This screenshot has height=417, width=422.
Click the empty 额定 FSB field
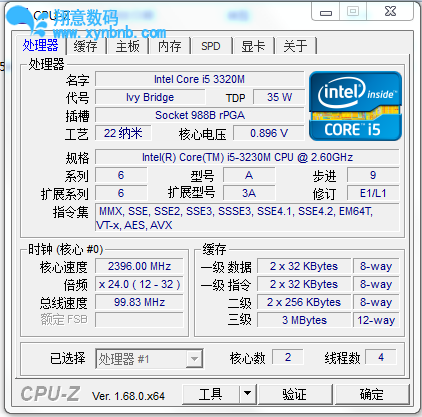point(139,320)
